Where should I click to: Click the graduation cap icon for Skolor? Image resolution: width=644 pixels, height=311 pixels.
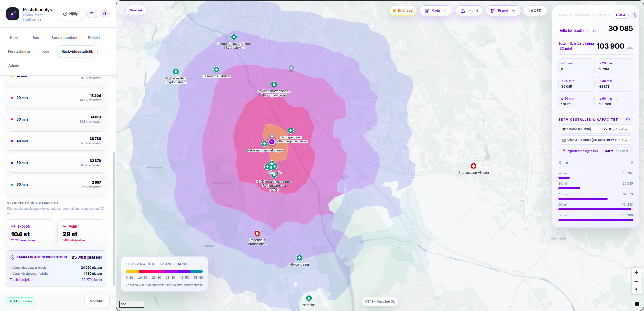point(564,129)
